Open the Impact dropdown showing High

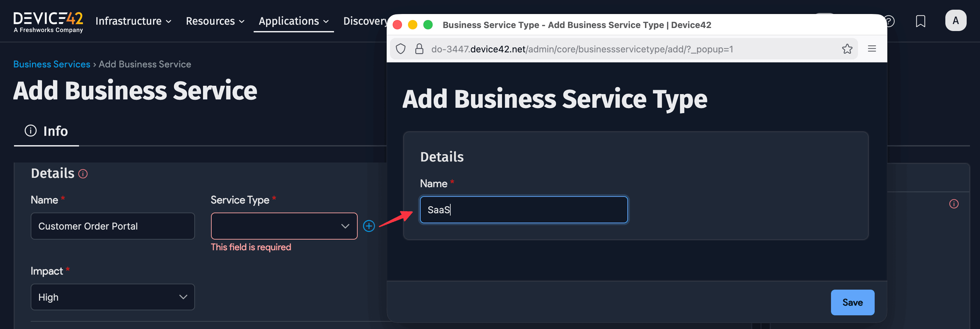click(112, 297)
